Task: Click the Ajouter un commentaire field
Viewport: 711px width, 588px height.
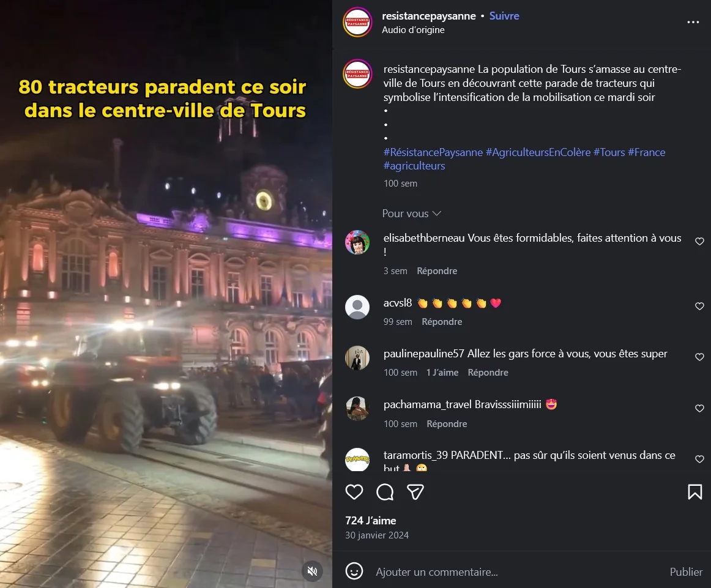Action: 517,572
